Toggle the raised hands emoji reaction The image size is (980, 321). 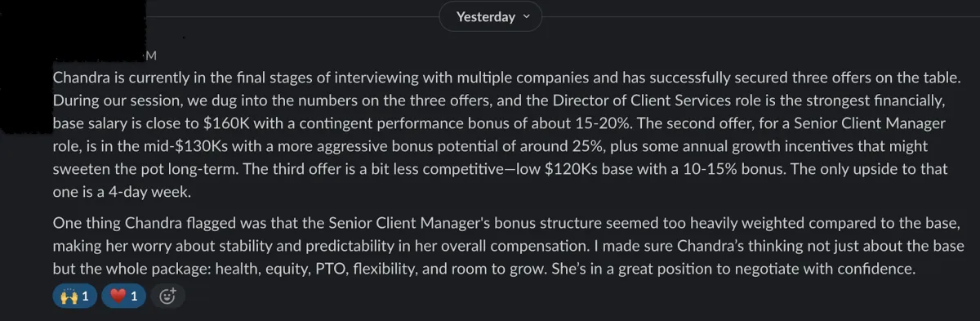point(74,296)
